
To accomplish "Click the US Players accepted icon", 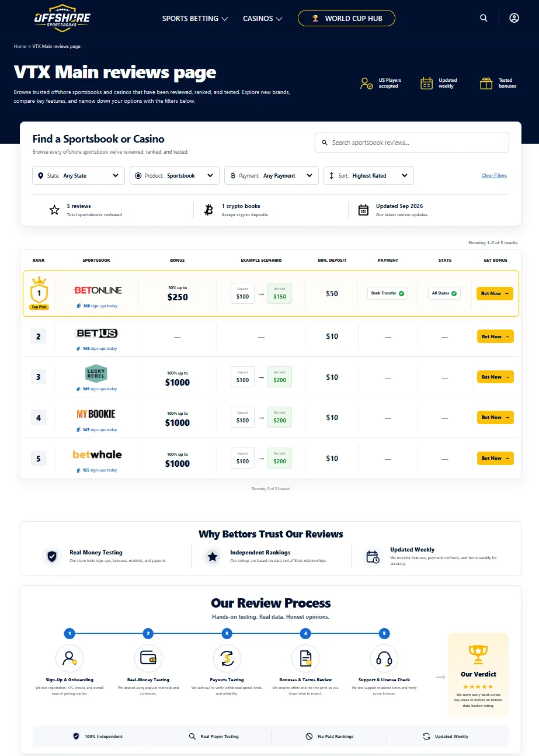I will (x=366, y=83).
